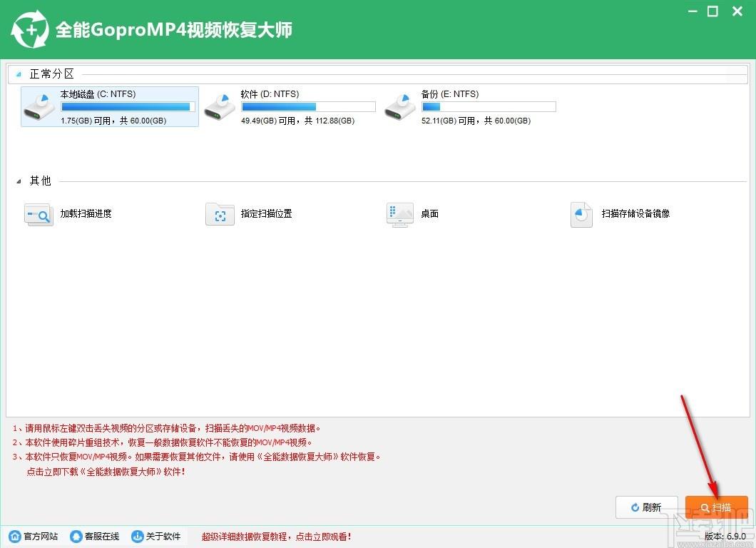Click the 正常分区 section heading
756x548 pixels.
pos(52,73)
